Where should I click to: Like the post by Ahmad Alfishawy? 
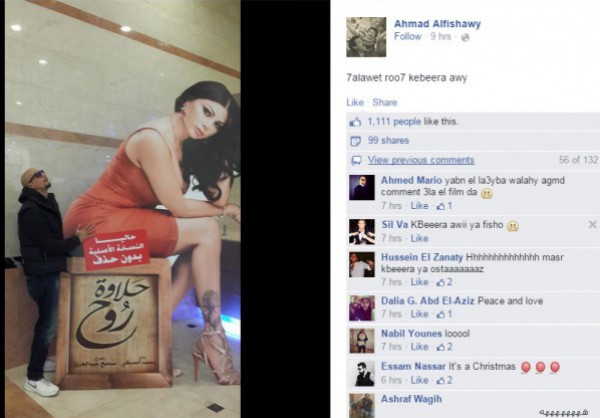pyautogui.click(x=355, y=102)
